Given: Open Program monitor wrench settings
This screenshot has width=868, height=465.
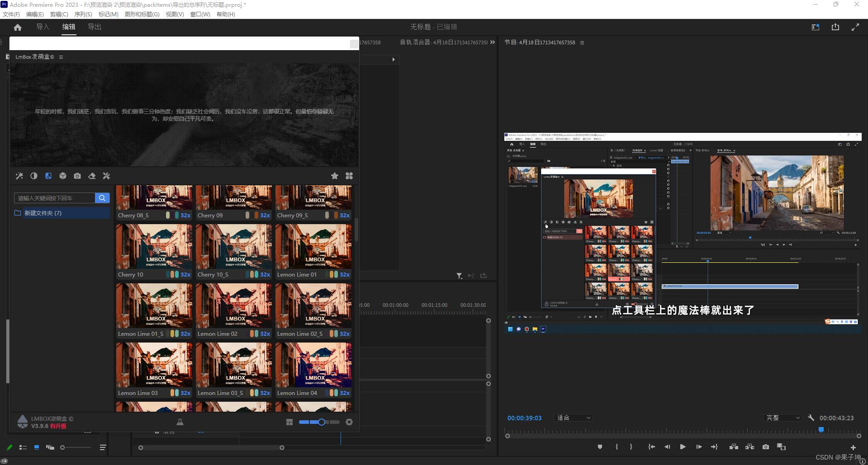Looking at the screenshot, I should pyautogui.click(x=811, y=418).
